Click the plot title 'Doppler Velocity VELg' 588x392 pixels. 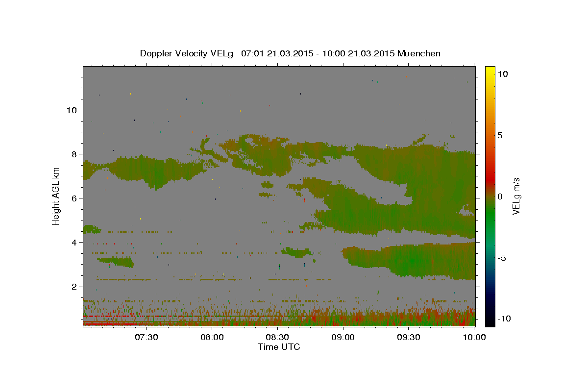188,53
